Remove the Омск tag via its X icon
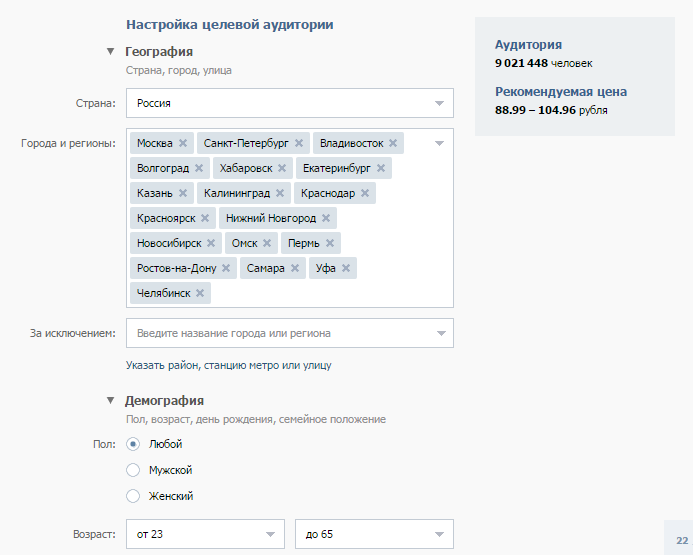The image size is (693, 555). tap(267, 243)
